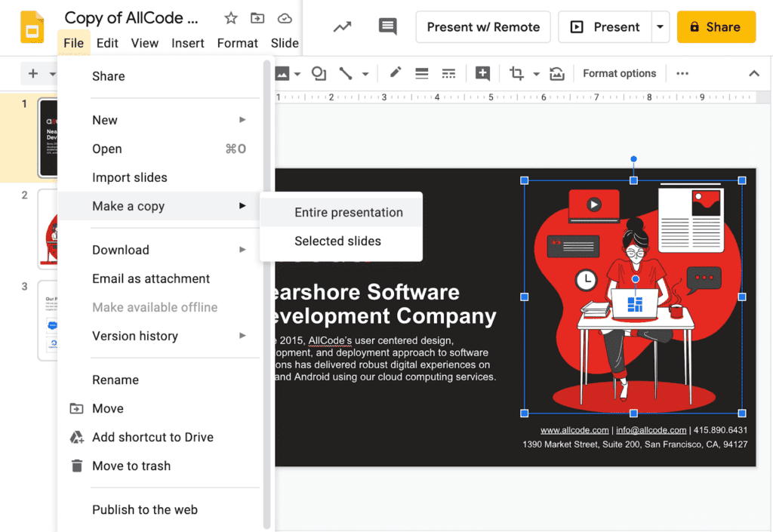Select the border color pencil icon
The image size is (773, 532).
pyautogui.click(x=395, y=73)
